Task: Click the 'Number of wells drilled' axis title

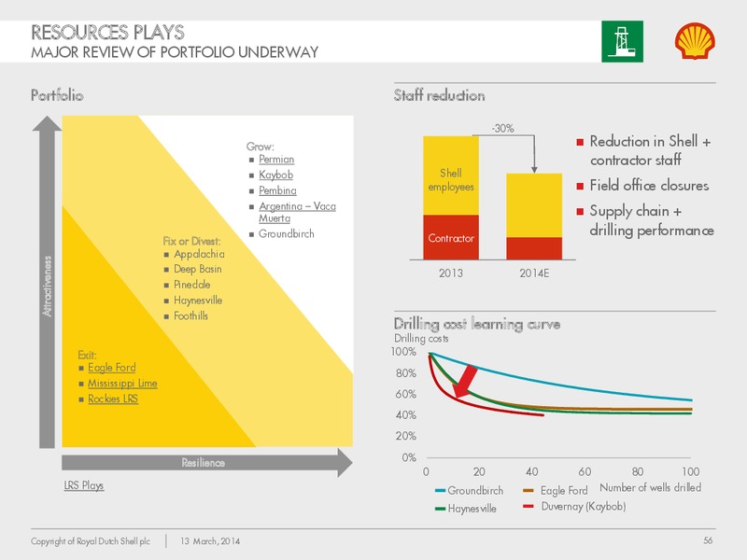Action: (650, 487)
